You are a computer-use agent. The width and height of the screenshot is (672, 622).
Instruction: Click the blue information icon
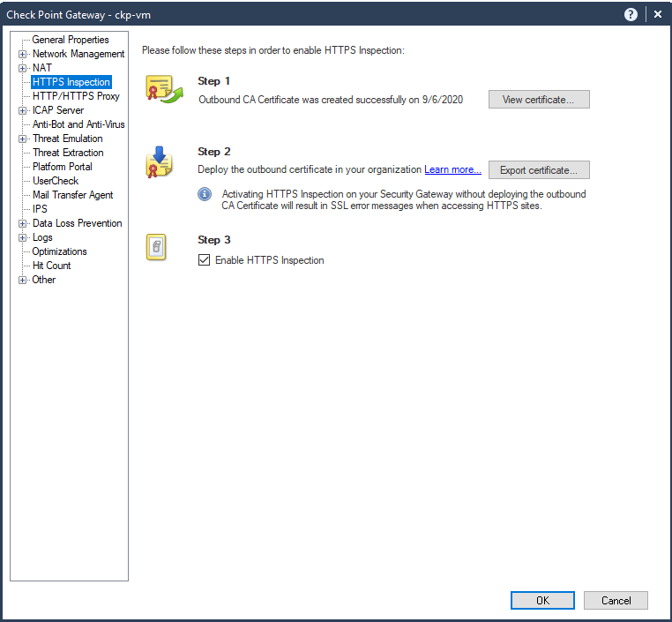coord(205,194)
